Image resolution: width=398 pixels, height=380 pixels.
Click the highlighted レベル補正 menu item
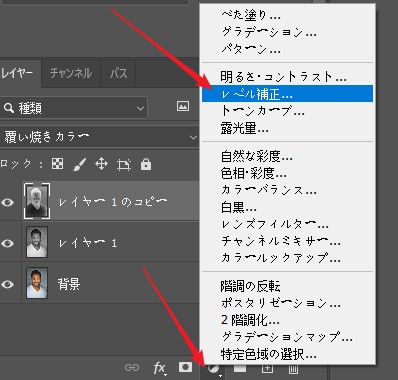[287, 94]
